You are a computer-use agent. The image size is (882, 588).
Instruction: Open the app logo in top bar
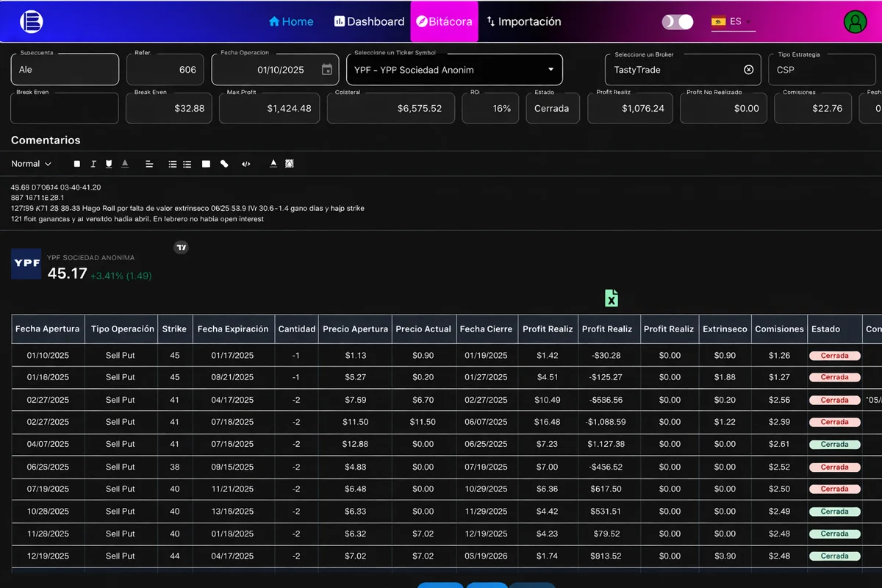pyautogui.click(x=32, y=21)
